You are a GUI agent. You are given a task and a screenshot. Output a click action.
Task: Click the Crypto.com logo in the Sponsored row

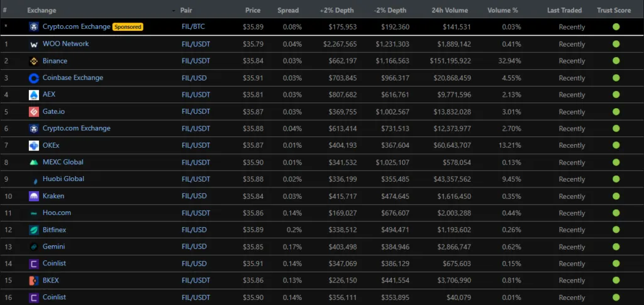(34, 27)
